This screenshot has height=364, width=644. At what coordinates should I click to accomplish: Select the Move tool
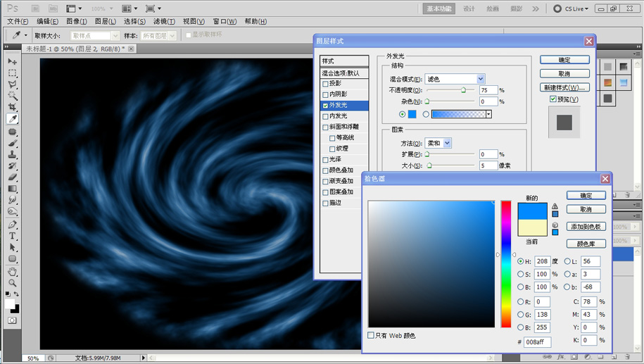pyautogui.click(x=13, y=62)
